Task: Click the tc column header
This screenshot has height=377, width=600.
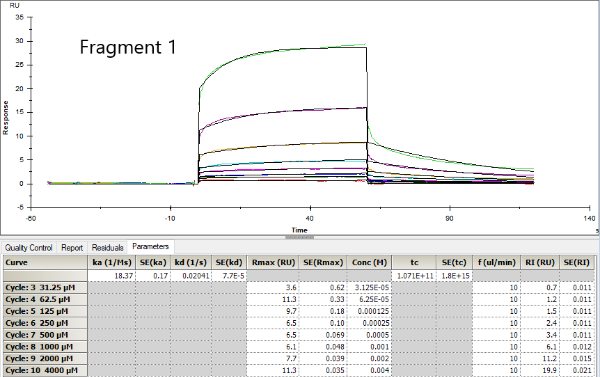Action: coord(414,263)
